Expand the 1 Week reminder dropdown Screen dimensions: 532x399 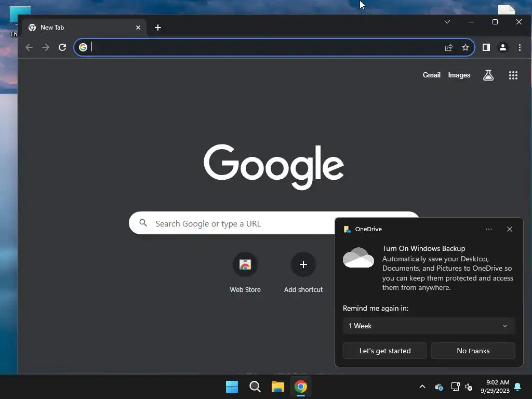(429, 326)
